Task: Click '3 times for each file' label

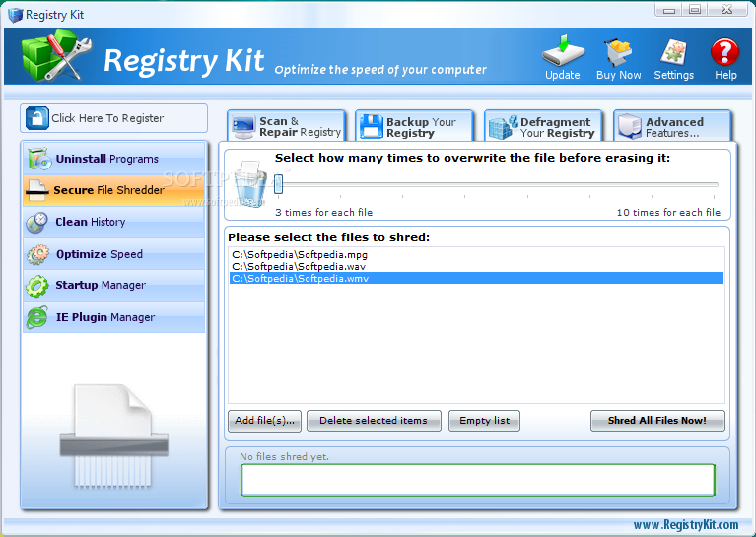Action: 323,212
